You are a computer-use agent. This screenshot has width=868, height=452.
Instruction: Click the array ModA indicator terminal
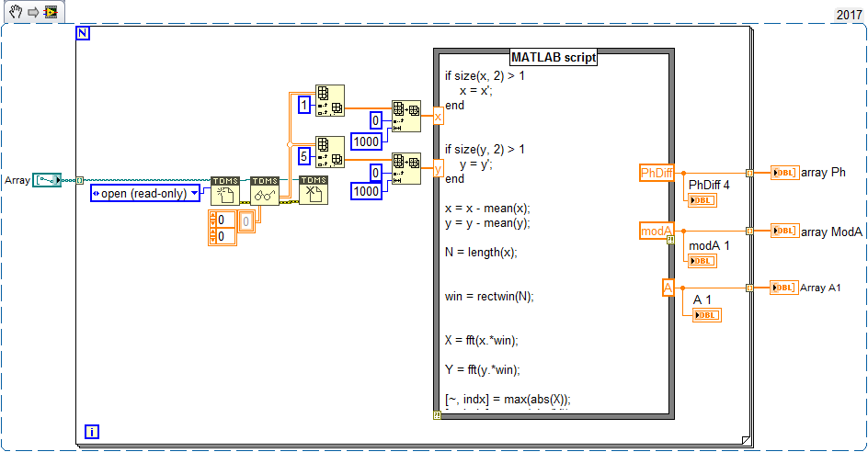[784, 231]
